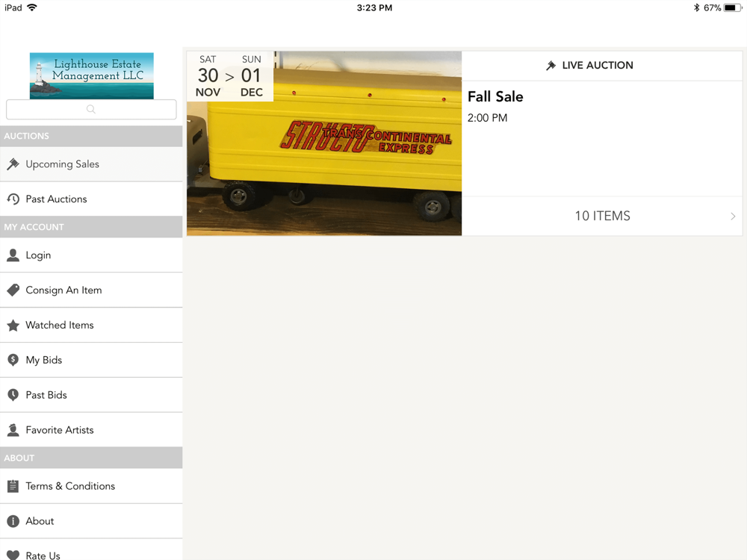Viewport: 747px width, 560px height.
Task: Expand the 10 ITEMS chevron arrow
Action: [x=733, y=217]
